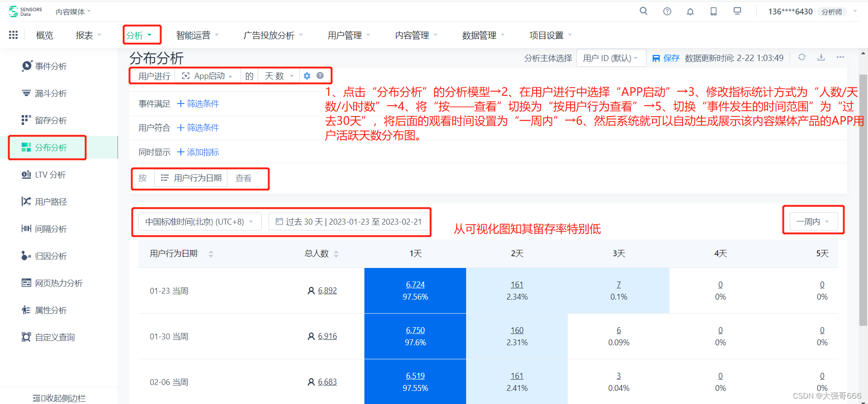This screenshot has height=404, width=868.
Task: Sort by 总人数 column arrows
Action: coord(336,254)
